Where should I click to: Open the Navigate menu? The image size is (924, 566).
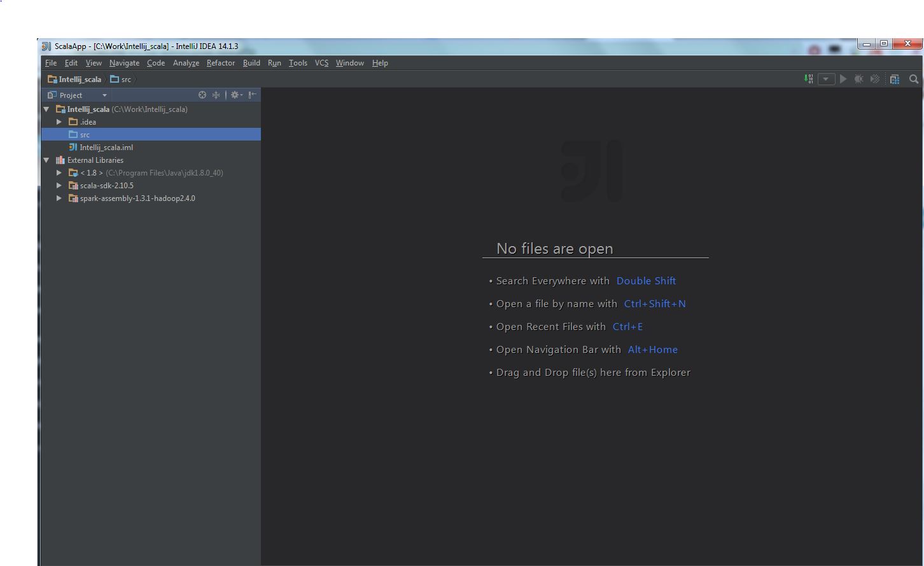click(124, 63)
